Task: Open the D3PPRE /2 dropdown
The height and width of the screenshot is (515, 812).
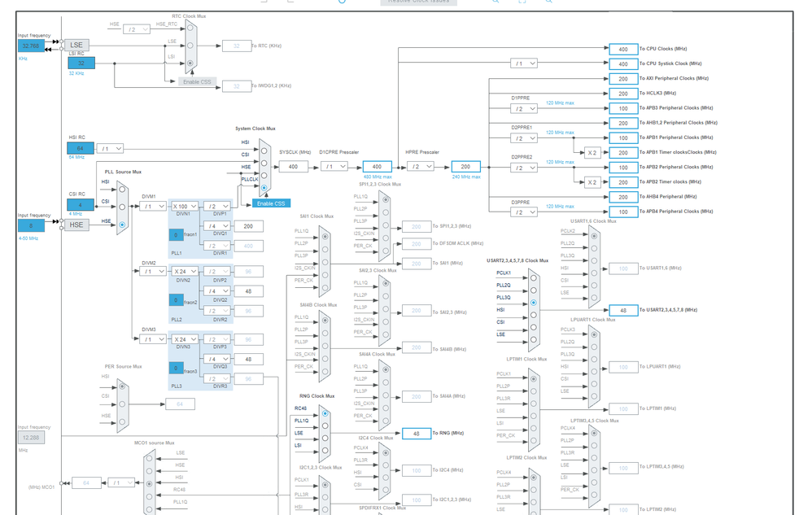Action: click(x=523, y=212)
